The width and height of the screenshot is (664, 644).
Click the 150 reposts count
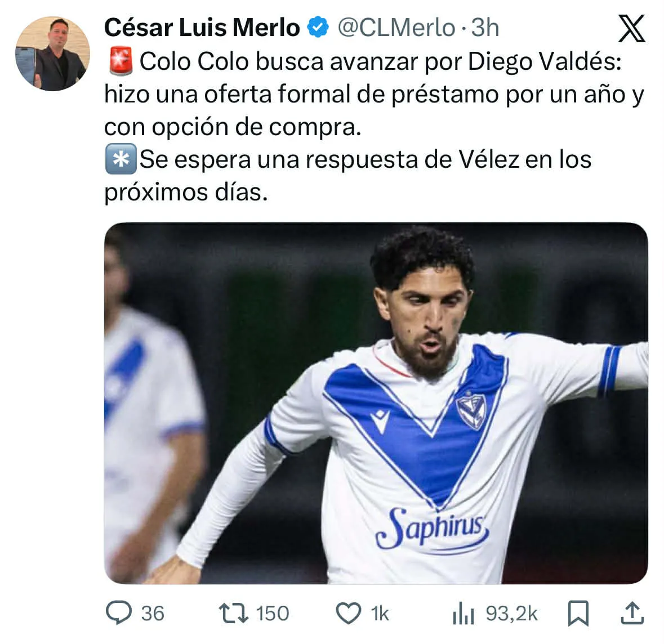click(x=272, y=614)
